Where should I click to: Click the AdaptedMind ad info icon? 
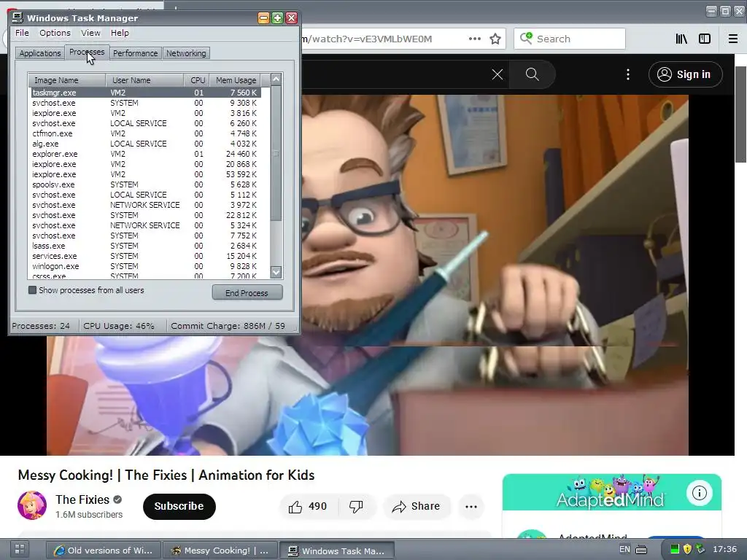[x=699, y=493]
